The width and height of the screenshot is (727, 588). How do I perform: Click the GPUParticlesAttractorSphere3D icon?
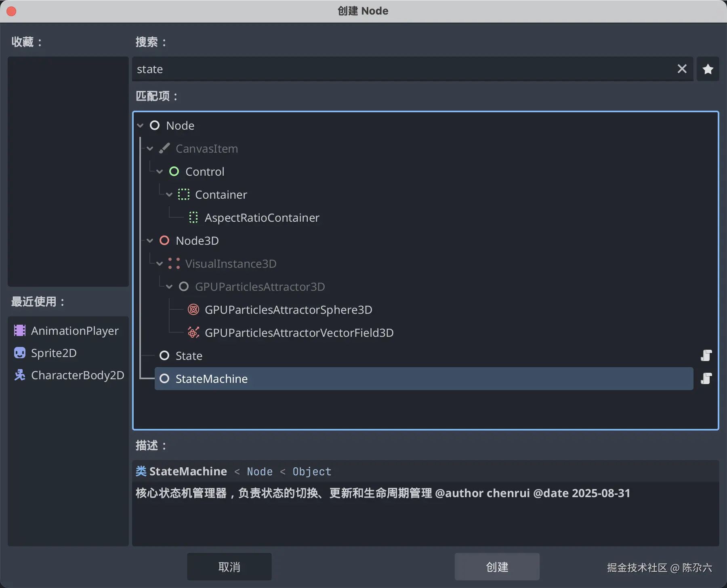(x=193, y=310)
